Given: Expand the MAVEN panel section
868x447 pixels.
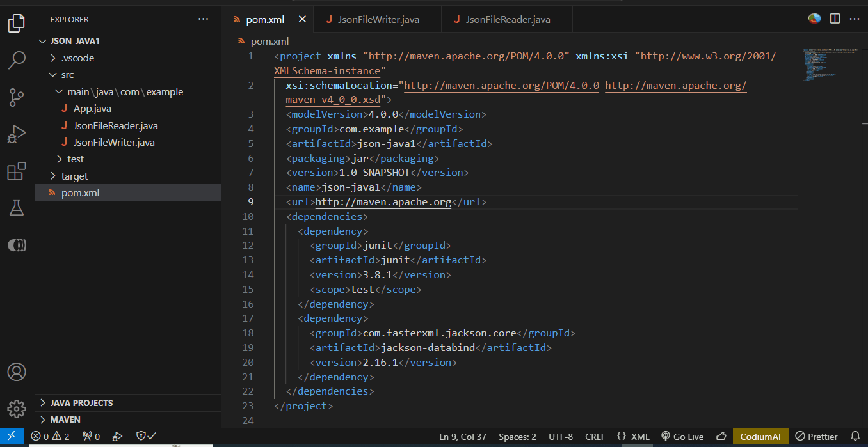Looking at the screenshot, I should pos(65,420).
